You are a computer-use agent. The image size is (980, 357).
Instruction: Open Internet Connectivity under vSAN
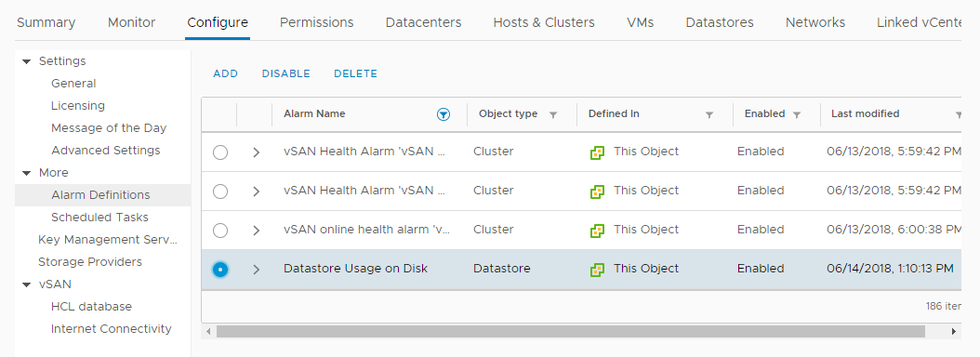coord(112,329)
